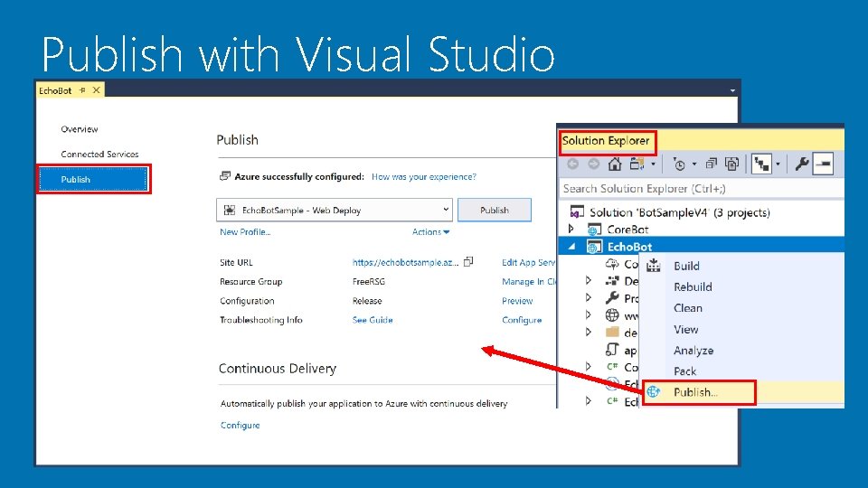The image size is (868, 488).
Task: Click the CoreBot project web icon
Action: [594, 229]
